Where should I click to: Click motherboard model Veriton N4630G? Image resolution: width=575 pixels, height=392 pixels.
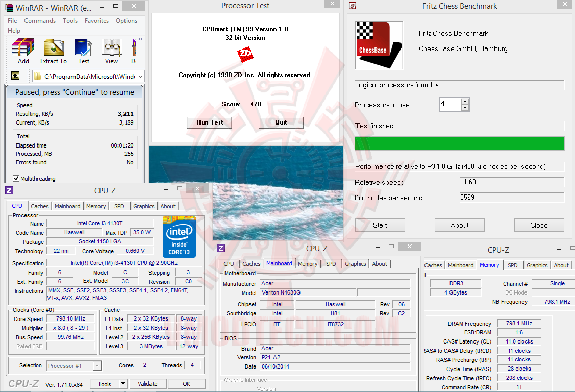coord(308,292)
